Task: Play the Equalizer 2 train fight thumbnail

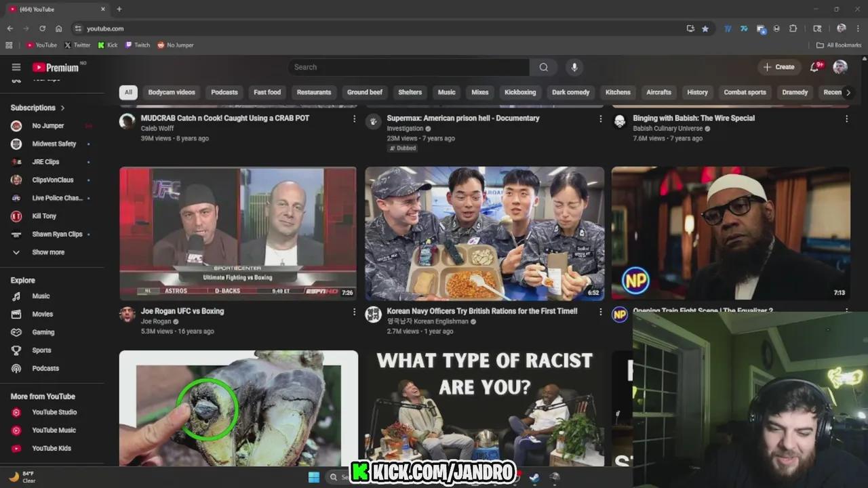Action: (730, 233)
